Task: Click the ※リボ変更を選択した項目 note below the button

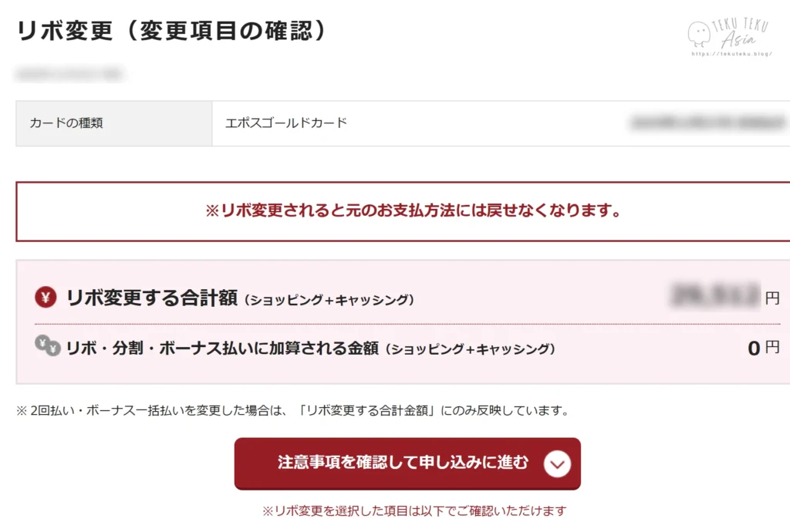Action: (414, 510)
